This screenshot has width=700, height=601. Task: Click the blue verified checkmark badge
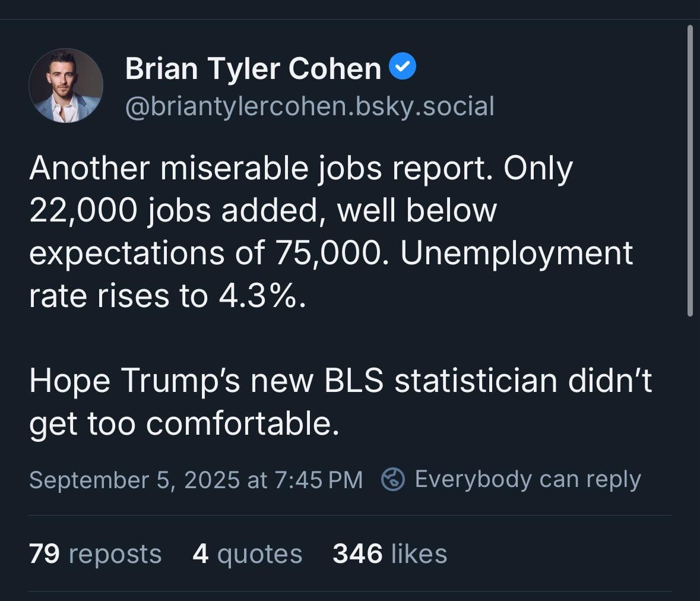403,66
